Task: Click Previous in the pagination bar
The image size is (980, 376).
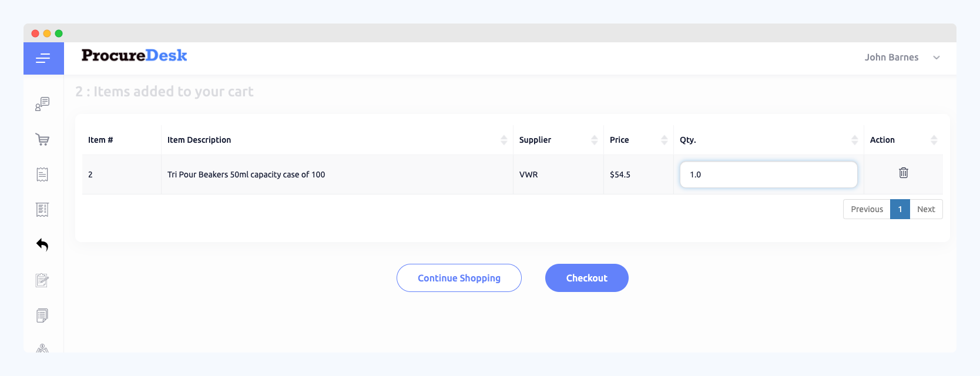Action: 866,209
